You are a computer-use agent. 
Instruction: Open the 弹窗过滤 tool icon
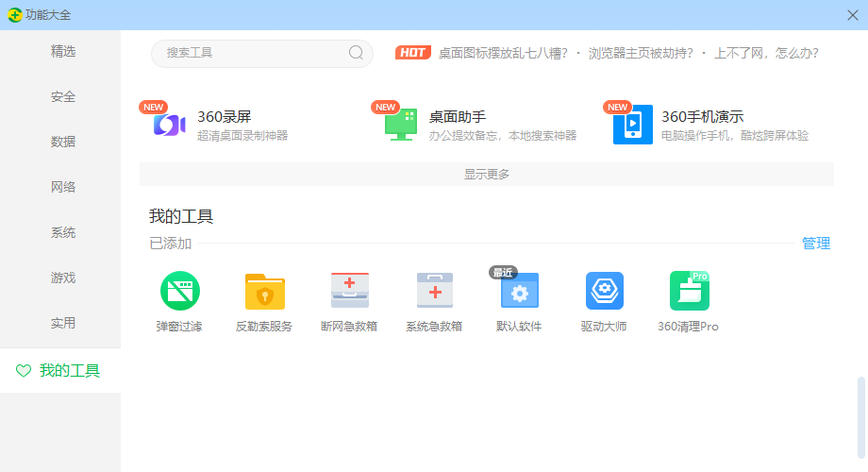coord(180,291)
